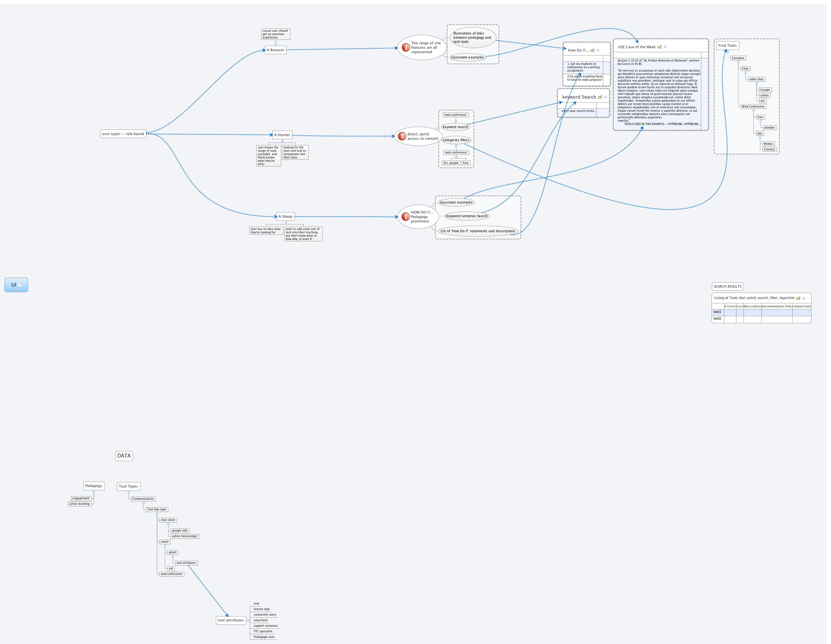Image resolution: width=831 pixels, height=644 pixels.
Task: Collapse "keyword Search" using its minus control
Action: click(606, 97)
